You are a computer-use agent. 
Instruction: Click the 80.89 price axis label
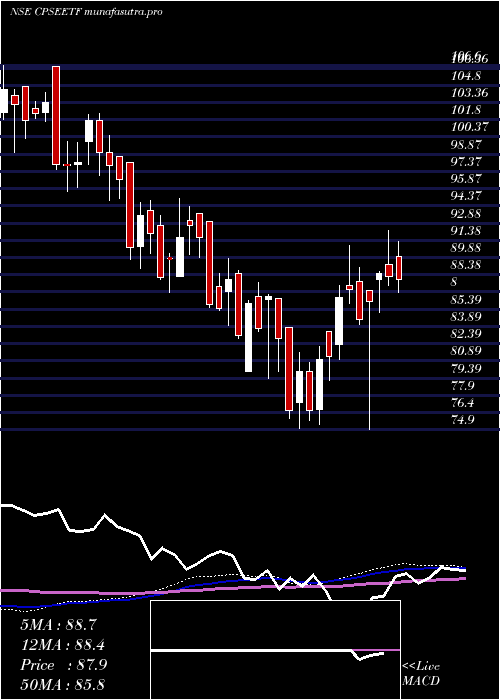pos(466,351)
